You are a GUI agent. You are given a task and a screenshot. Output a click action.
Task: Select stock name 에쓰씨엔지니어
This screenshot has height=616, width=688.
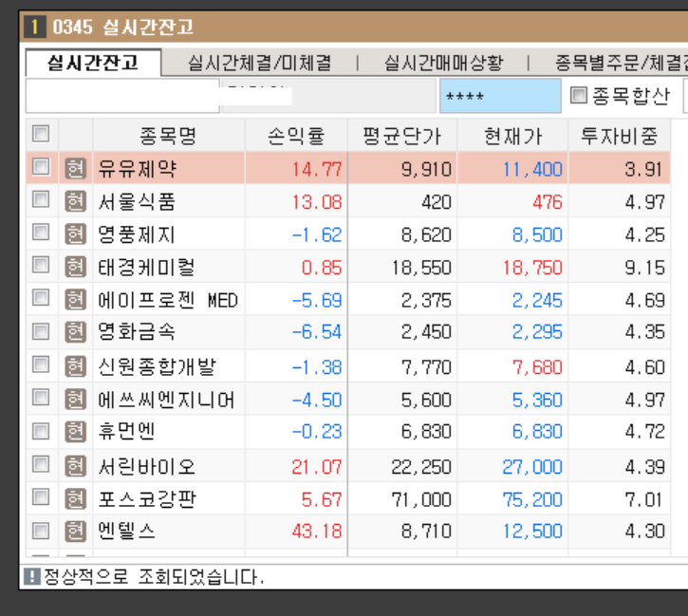coord(166,400)
